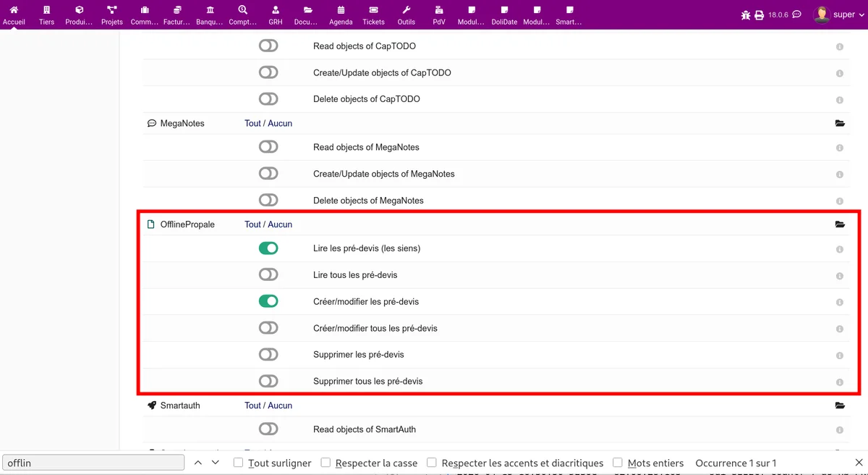Click info icon for Supprimer tous les pré-devis
This screenshot has width=868, height=475.
(840, 382)
